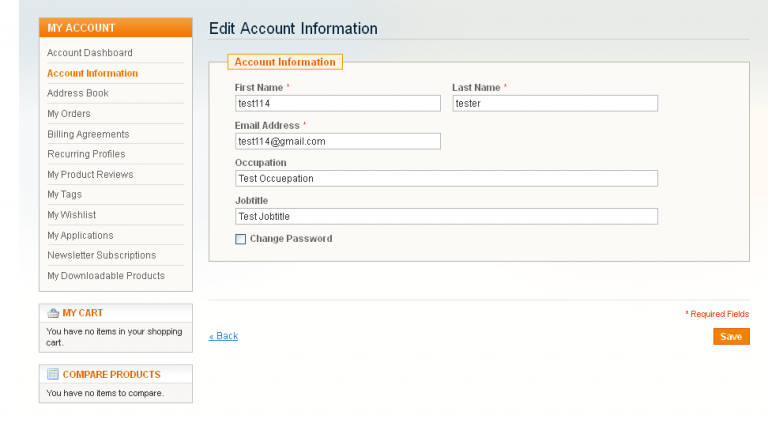768x423 pixels.
Task: Open My Product Reviews
Action: pyautogui.click(x=90, y=175)
